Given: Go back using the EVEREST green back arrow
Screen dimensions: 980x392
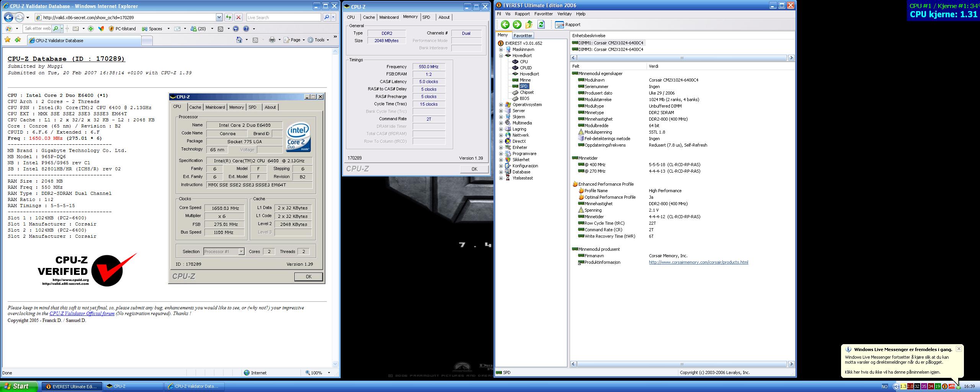Looking at the screenshot, I should pyautogui.click(x=505, y=24).
